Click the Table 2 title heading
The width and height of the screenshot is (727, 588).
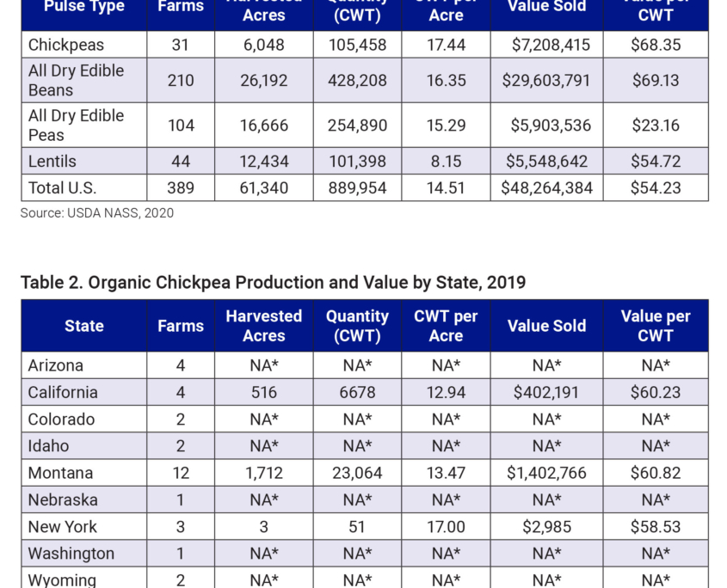[x=273, y=283]
